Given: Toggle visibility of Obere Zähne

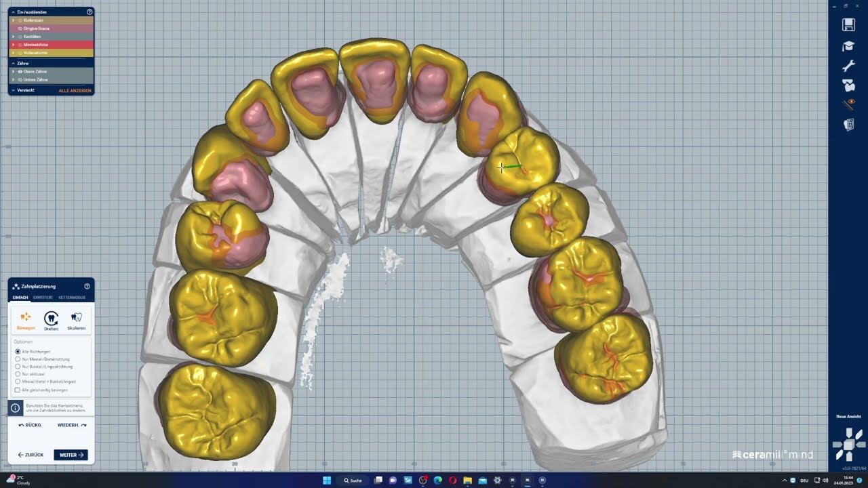Looking at the screenshot, I should click(20, 71).
